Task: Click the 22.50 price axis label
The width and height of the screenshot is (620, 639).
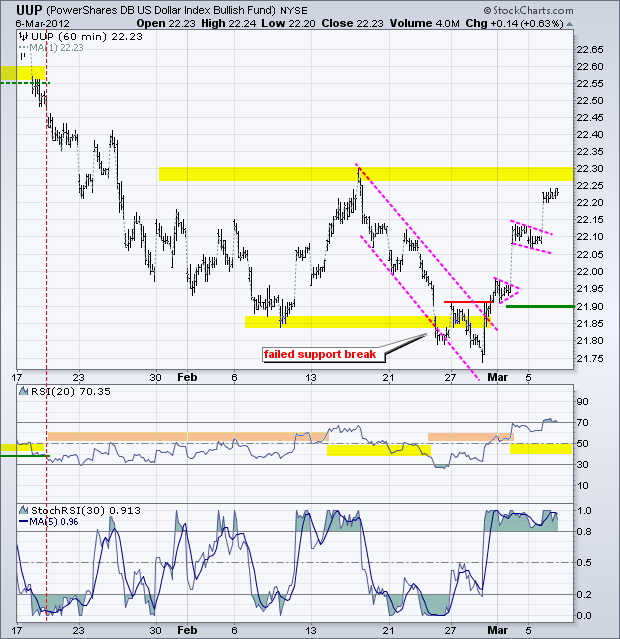Action: click(589, 100)
